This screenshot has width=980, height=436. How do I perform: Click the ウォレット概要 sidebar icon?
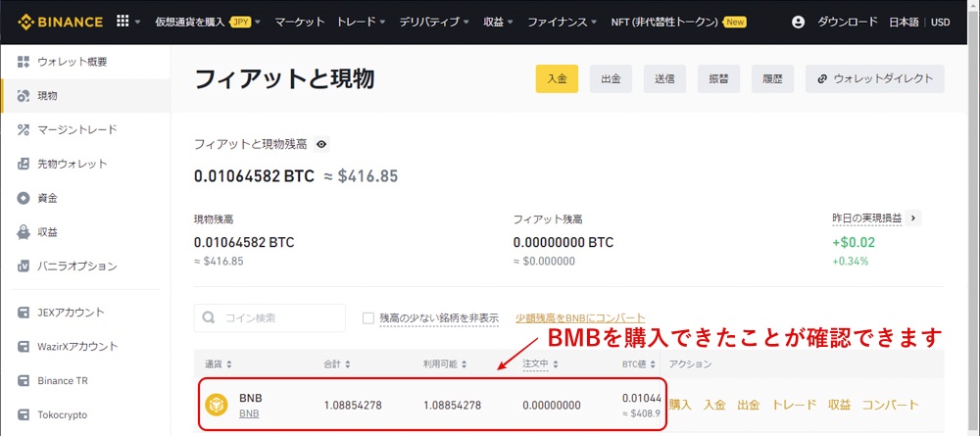coord(24,61)
